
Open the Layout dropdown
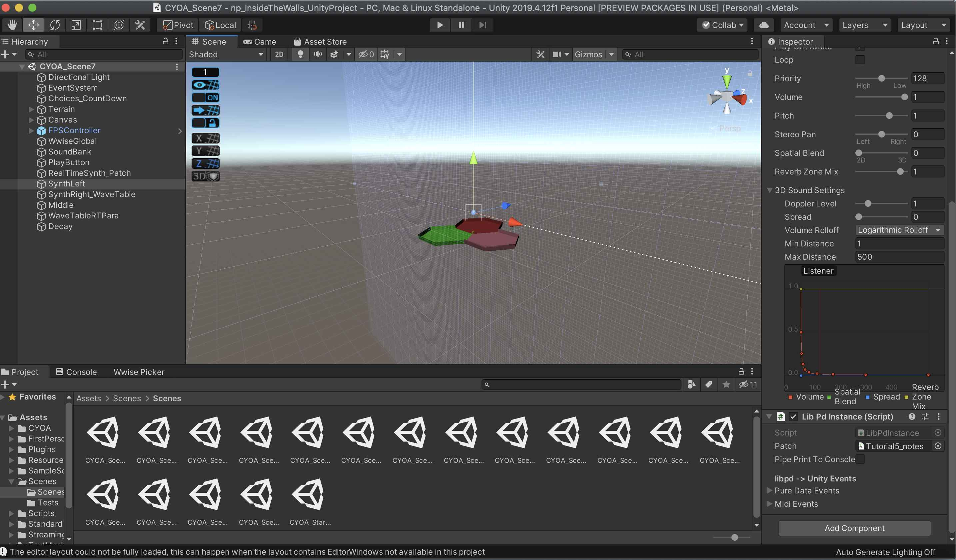click(x=923, y=25)
